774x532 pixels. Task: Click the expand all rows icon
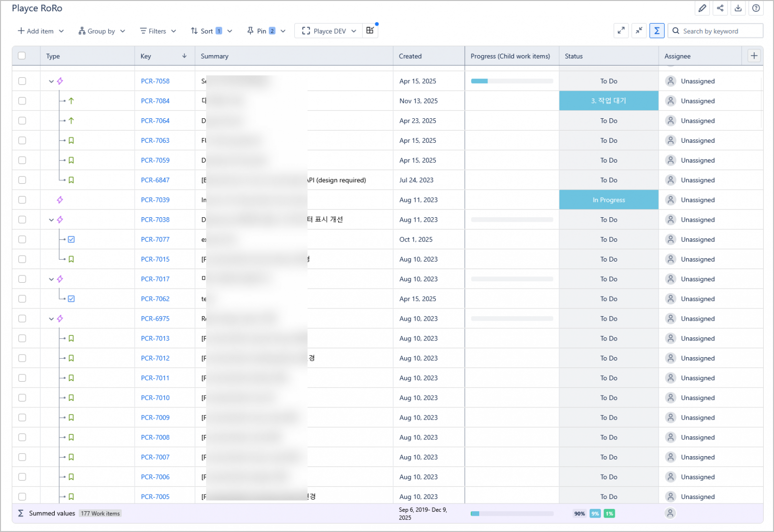point(621,31)
